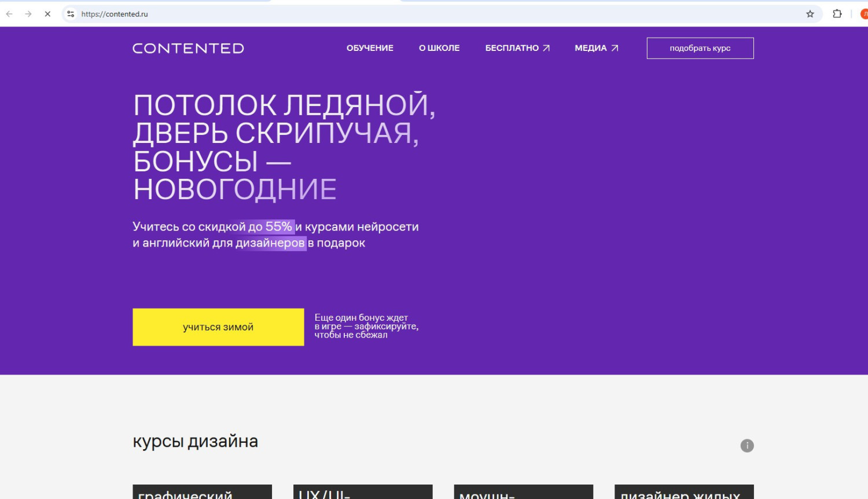The image size is (868, 499).
Task: Click the browser forward arrow
Action: (x=28, y=14)
